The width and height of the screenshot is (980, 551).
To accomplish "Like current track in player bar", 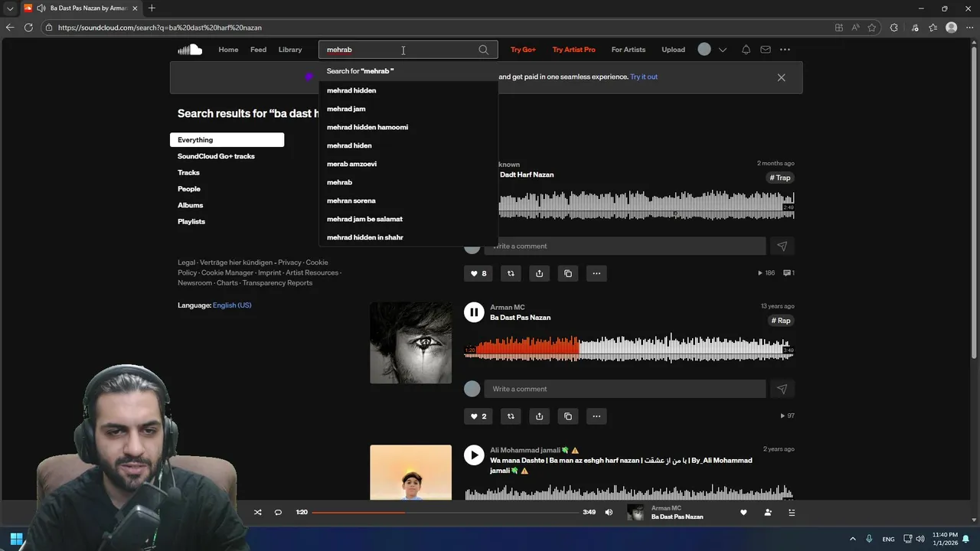I will coord(743,513).
